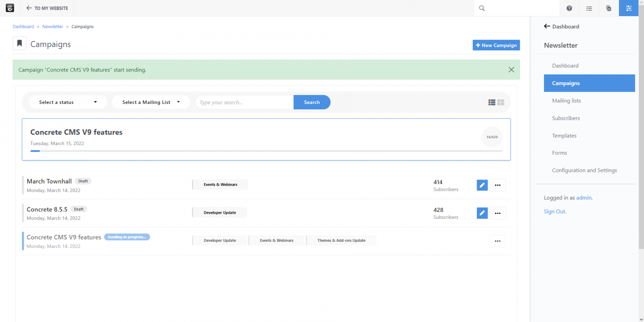This screenshot has width=644, height=322.
Task: Go to Mailing lists in sidebar
Action: coord(566,101)
